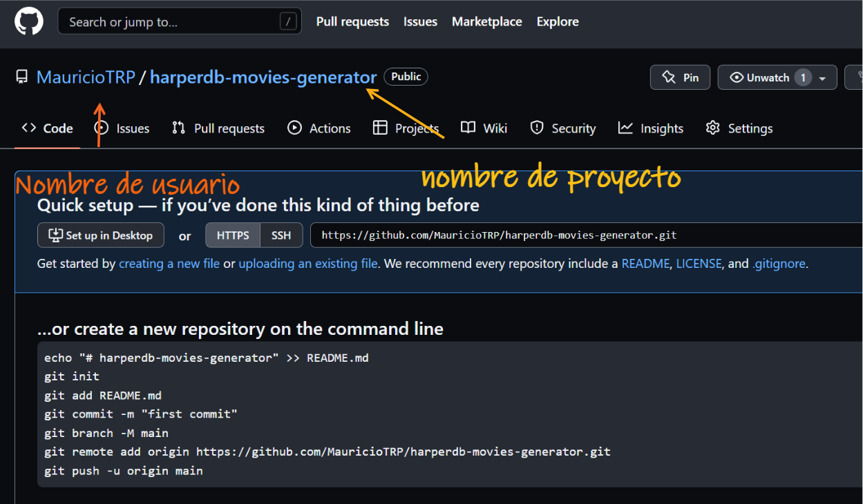Expand the Unwatch notification dropdown

coord(822,77)
